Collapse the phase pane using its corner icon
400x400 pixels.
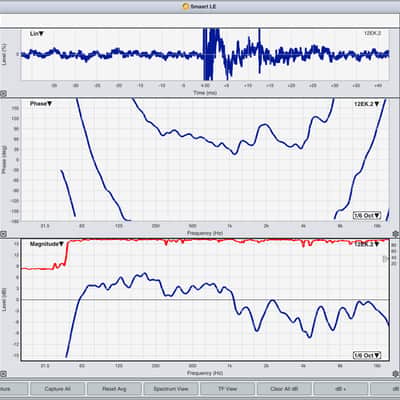pos(2,234)
